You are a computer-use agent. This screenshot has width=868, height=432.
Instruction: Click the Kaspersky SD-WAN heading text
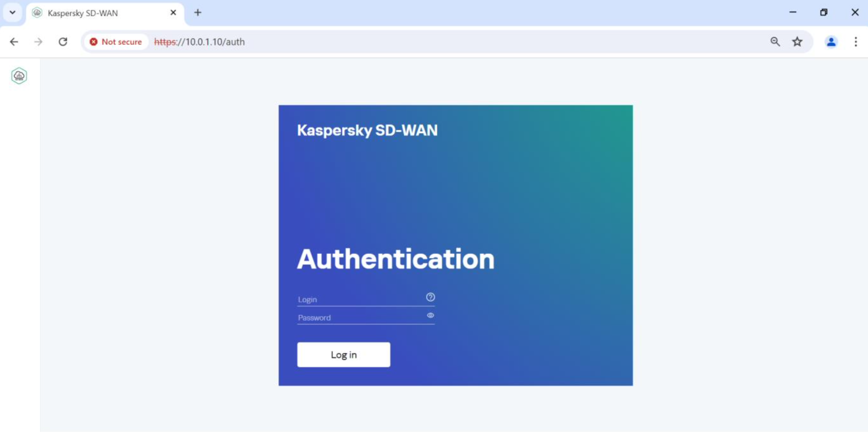(367, 130)
